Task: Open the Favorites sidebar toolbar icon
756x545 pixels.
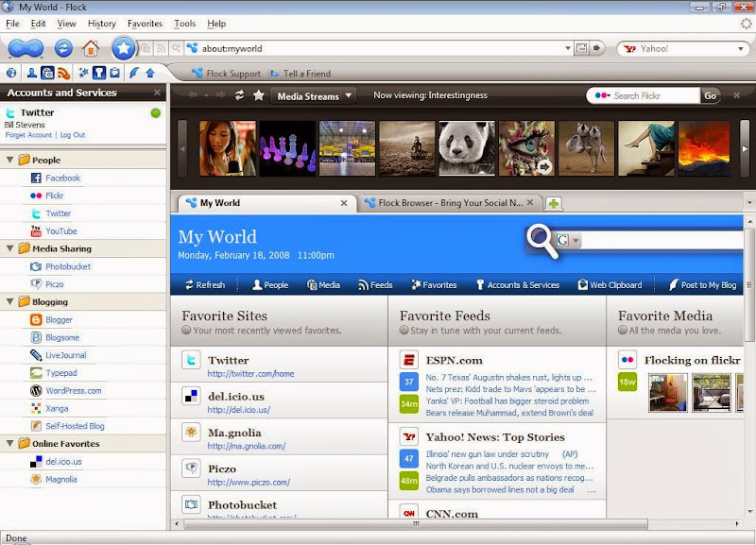Action: (83, 73)
